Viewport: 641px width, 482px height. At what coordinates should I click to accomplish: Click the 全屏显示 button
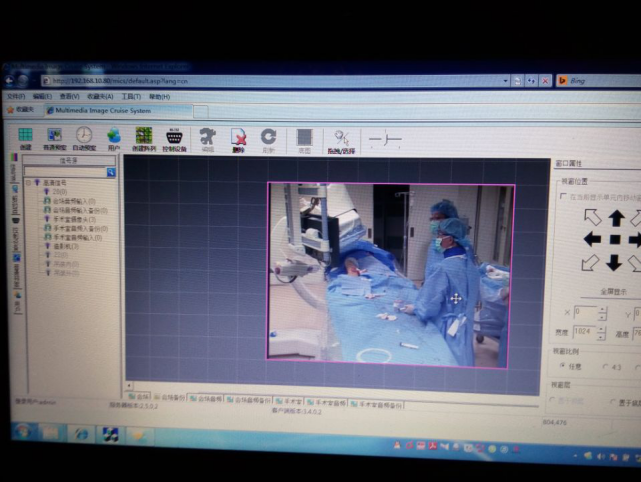[613, 291]
